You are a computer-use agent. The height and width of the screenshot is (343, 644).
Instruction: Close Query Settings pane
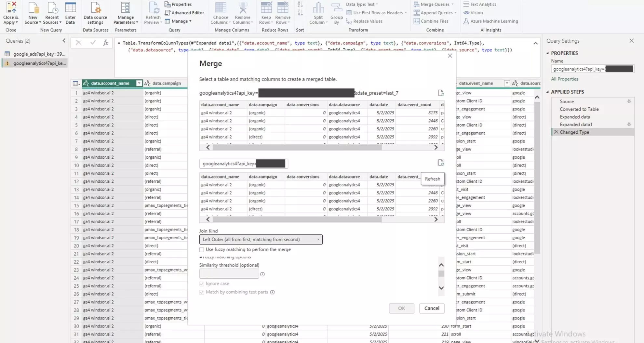click(631, 41)
